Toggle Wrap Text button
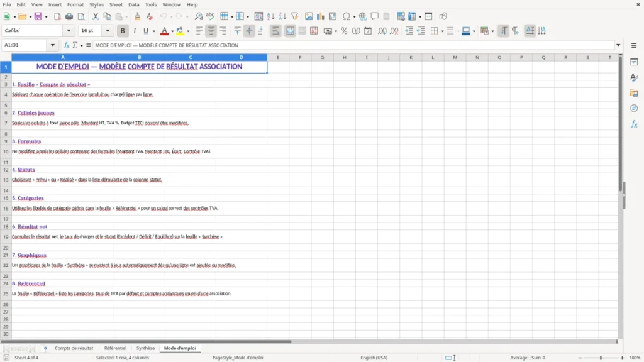The image size is (644, 362). 275,31
